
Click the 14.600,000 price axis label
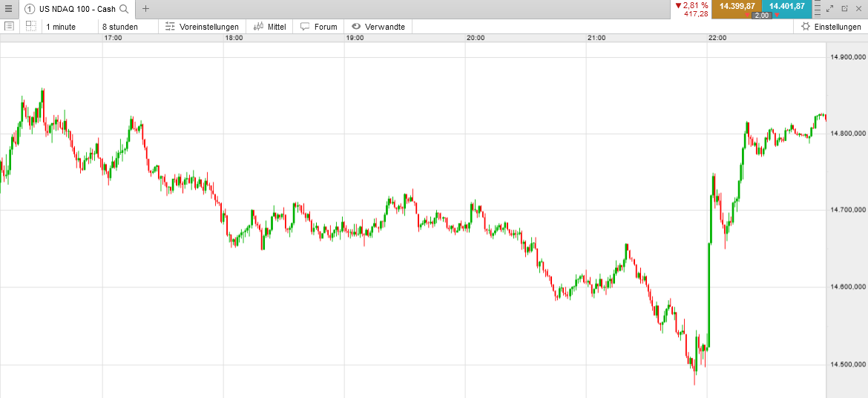coord(847,287)
